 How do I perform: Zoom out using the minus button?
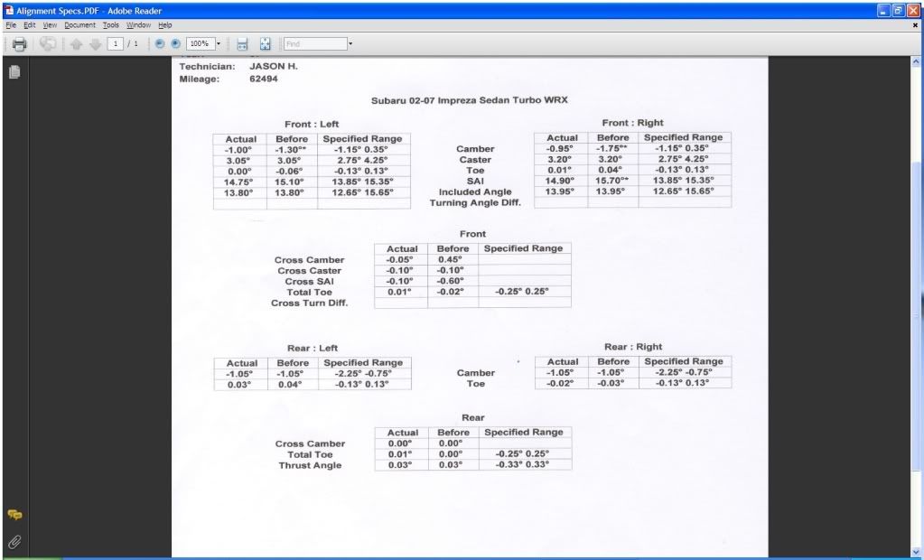[160, 43]
